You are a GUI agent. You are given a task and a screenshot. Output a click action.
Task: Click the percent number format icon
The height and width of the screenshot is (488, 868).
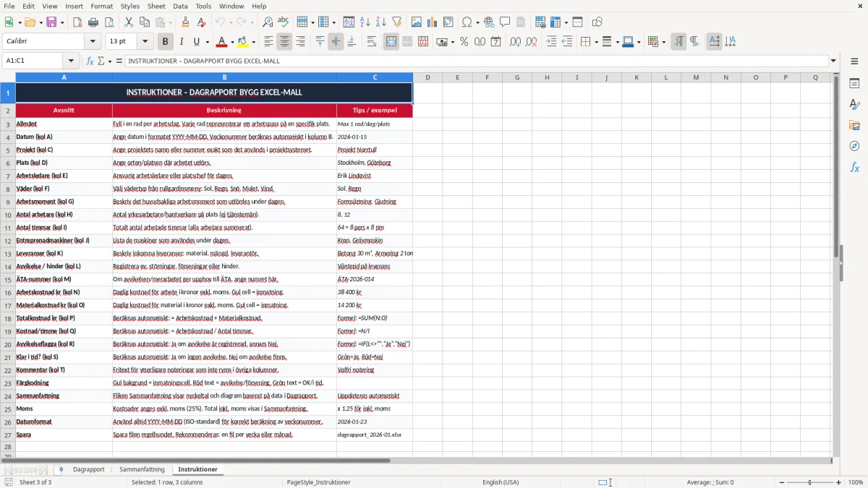pyautogui.click(x=464, y=42)
